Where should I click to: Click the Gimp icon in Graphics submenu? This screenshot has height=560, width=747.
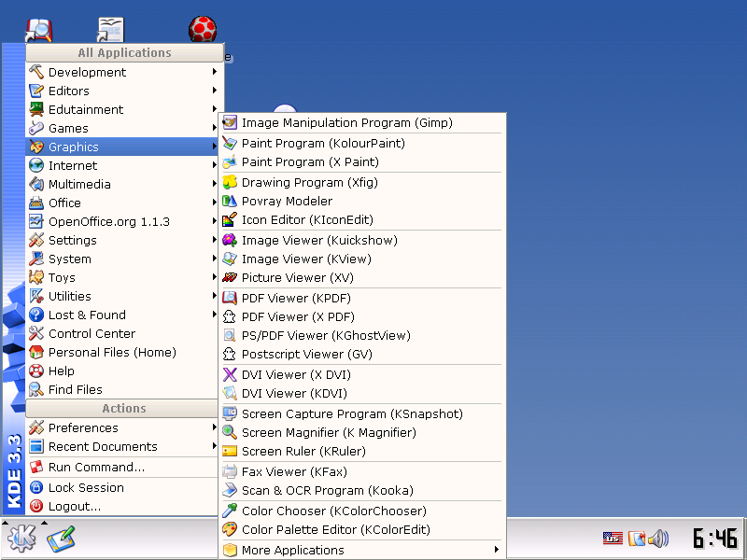pos(230,123)
